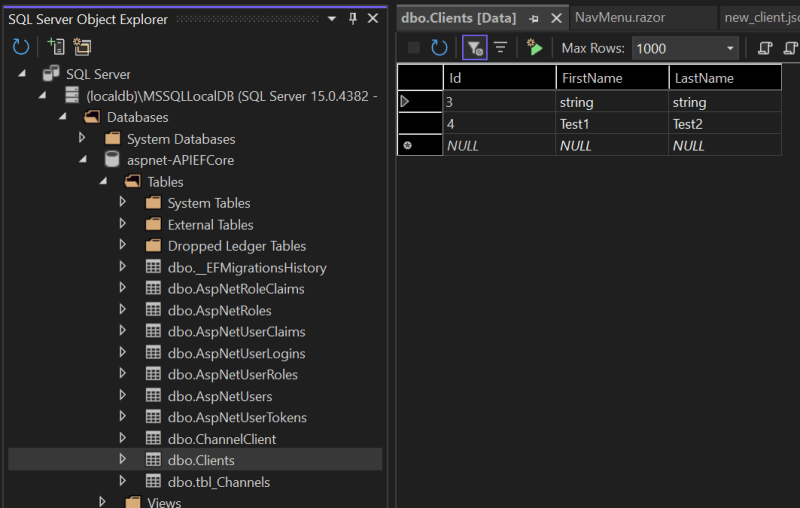Select the row header of row with Id 3
Image resolution: width=800 pixels, height=508 pixels.
(420, 101)
